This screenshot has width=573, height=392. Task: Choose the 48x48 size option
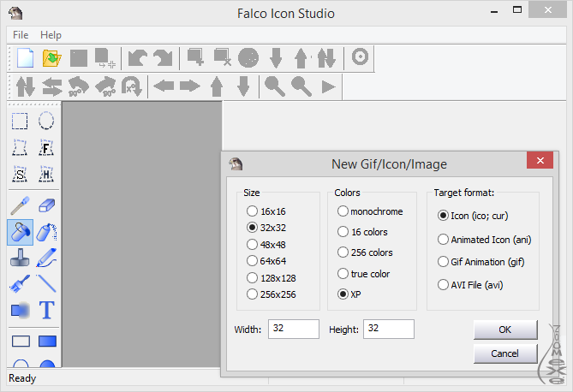[x=252, y=244]
